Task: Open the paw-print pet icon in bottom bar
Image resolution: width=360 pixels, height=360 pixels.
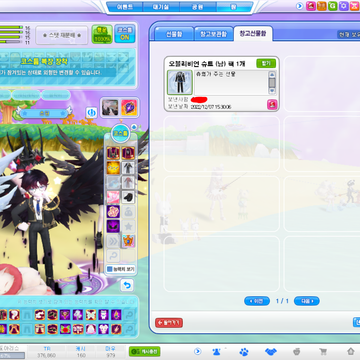Action: tap(244, 352)
